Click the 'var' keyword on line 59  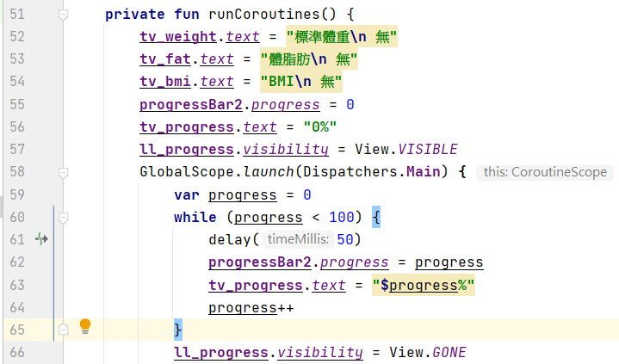click(x=187, y=195)
